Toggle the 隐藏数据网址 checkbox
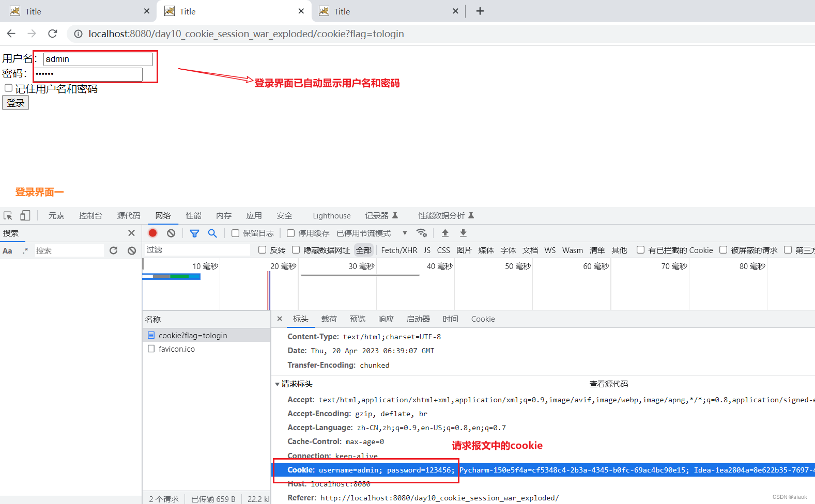This screenshot has height=504, width=815. [296, 250]
